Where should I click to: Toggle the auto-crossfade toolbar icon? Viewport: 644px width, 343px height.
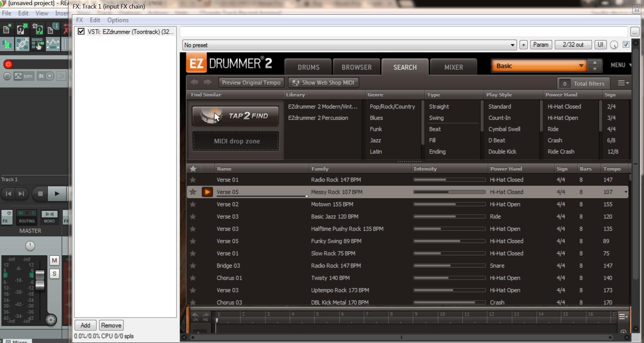point(7,44)
